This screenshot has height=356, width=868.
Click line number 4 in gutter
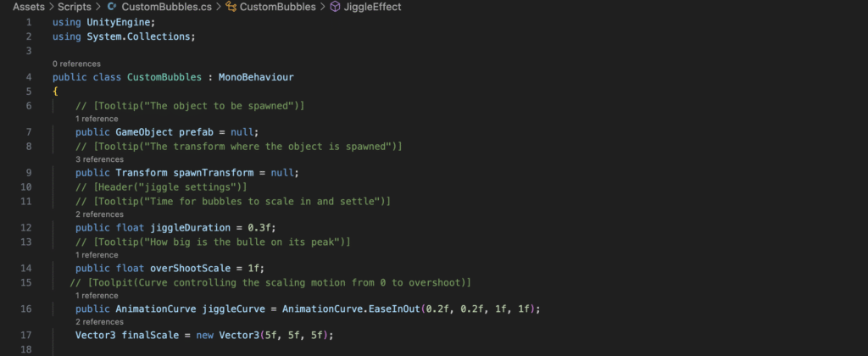click(x=29, y=77)
